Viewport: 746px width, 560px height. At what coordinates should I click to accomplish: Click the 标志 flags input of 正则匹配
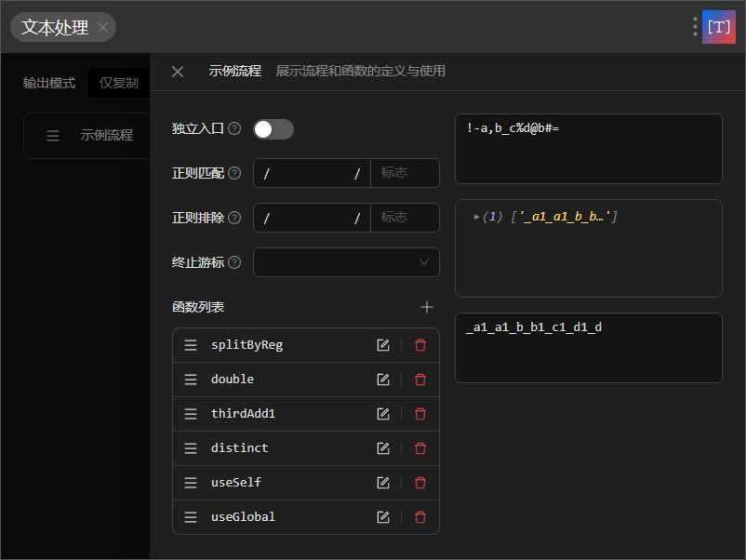click(x=405, y=173)
